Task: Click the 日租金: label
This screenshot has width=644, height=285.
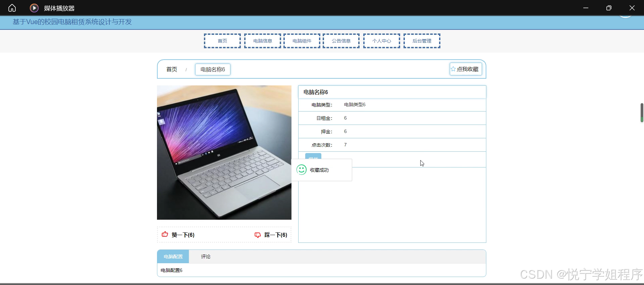Action: [x=324, y=118]
